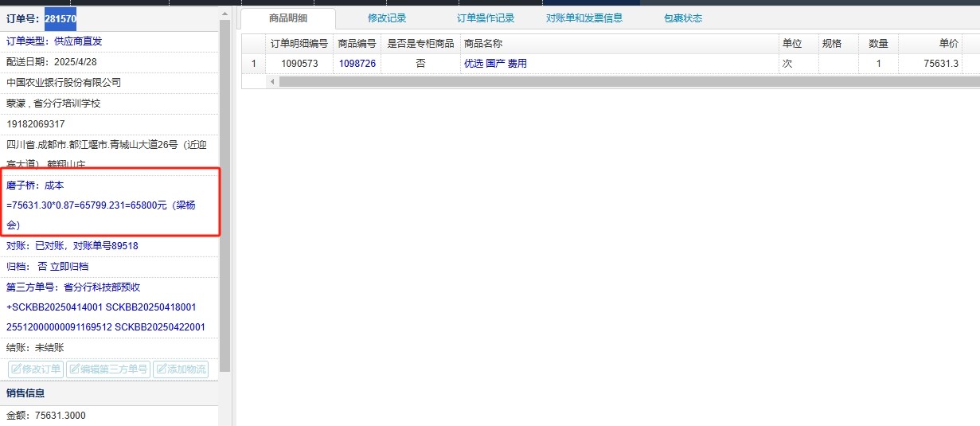The width and height of the screenshot is (980, 426).
Task: Click the 是否是专柜商品 column header
Action: click(x=420, y=44)
